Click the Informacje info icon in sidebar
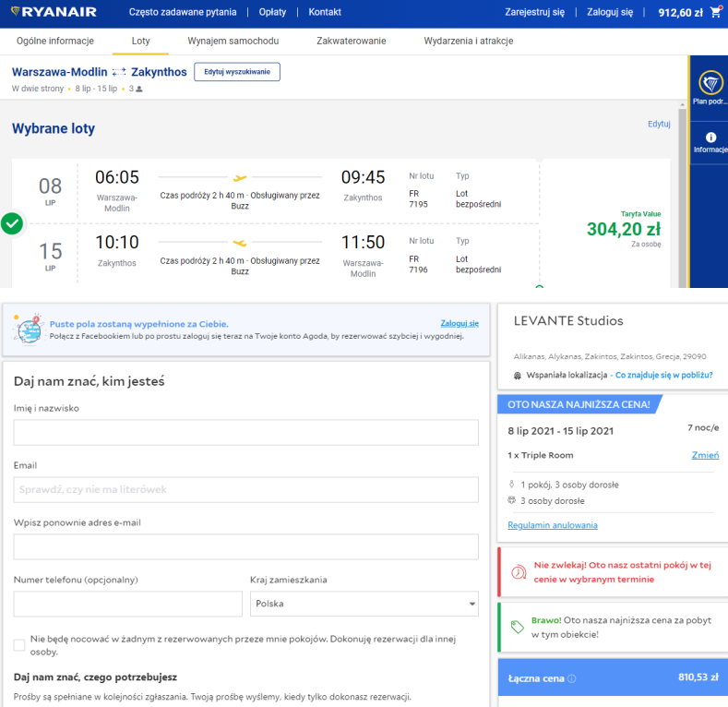Viewport: 728px width, 707px height. click(710, 137)
